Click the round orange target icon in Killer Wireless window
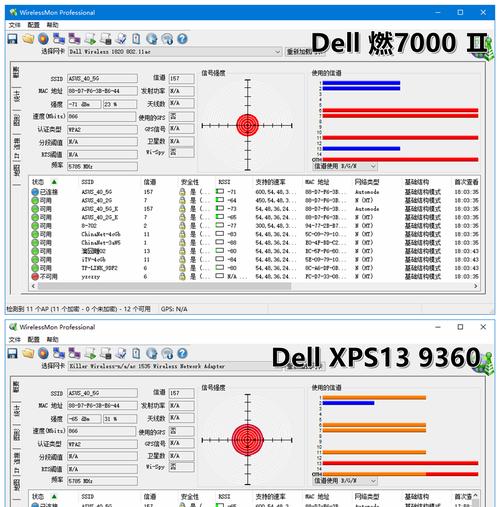500x507 pixels. [x=43, y=353]
